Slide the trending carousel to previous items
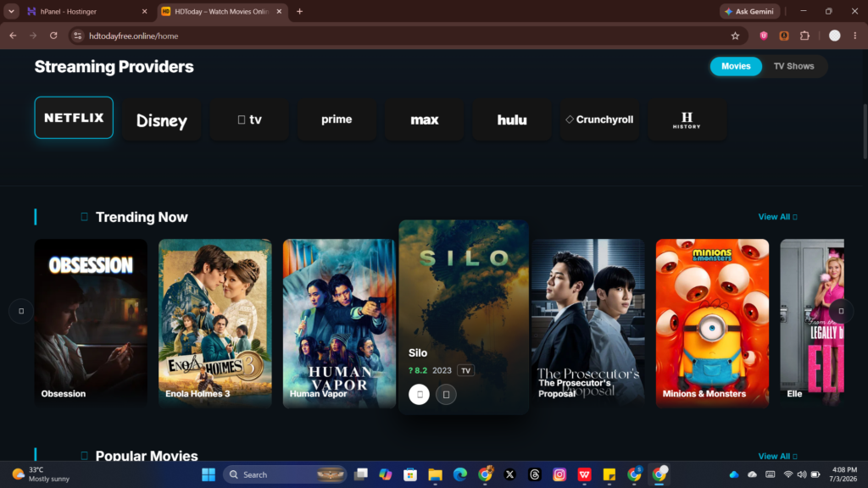868x488 pixels. (21, 311)
